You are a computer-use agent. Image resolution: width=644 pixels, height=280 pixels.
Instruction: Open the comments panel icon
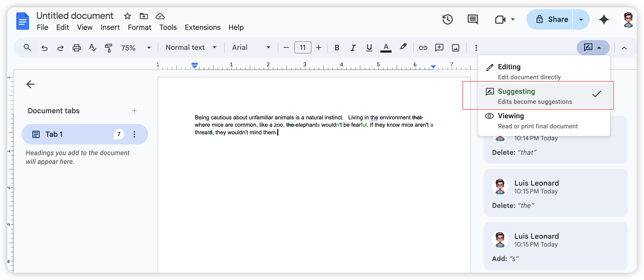473,19
